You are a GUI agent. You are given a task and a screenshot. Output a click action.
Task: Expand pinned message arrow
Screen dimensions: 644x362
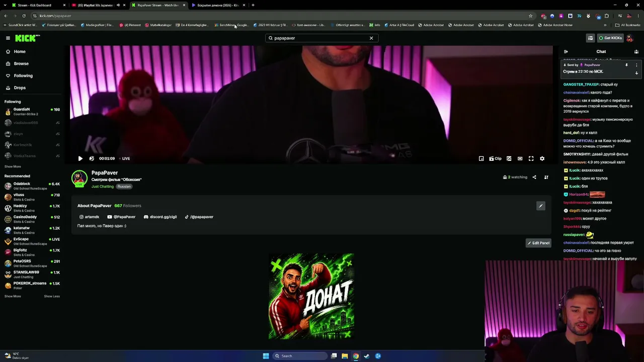[636, 73]
